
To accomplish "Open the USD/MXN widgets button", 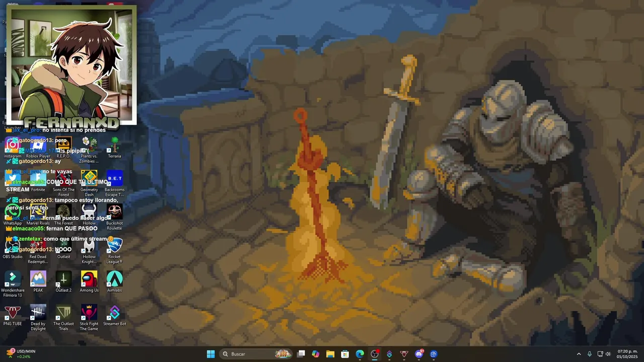I will click(x=20, y=354).
